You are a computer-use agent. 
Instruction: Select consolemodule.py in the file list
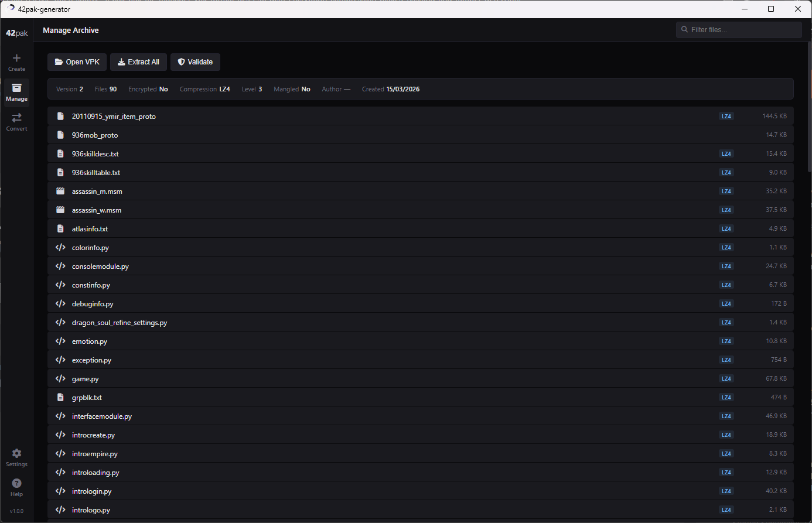421,266
